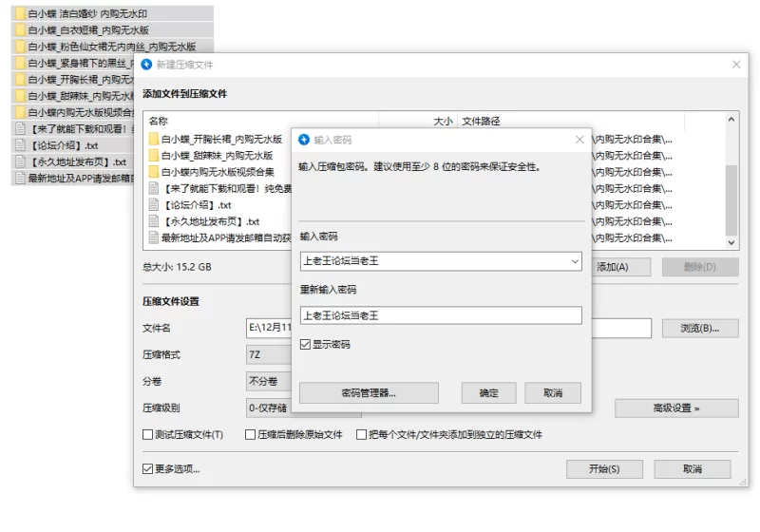Select 【来了就能下载和观看！ row in the background window
Image resolution: width=760 pixels, height=532 pixels.
73,129
